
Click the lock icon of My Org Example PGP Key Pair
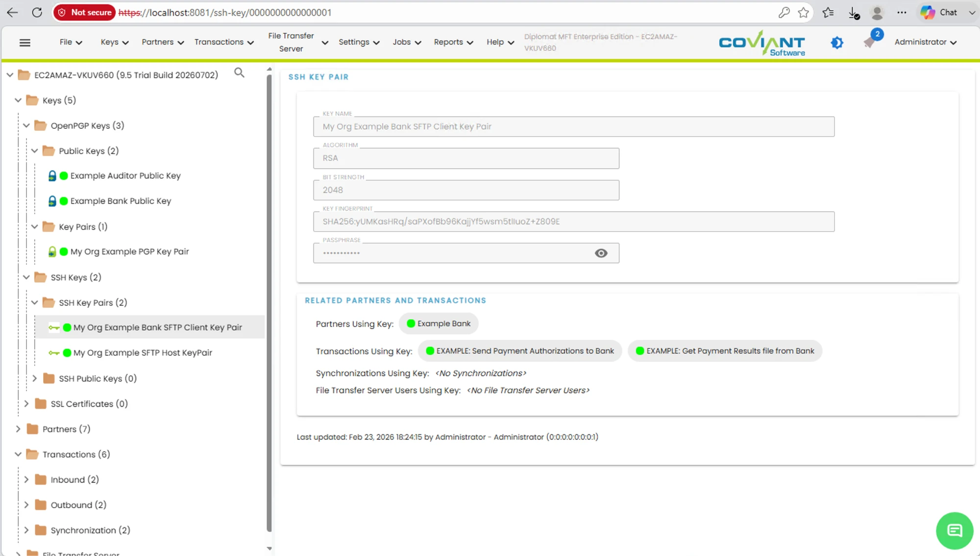coord(52,252)
